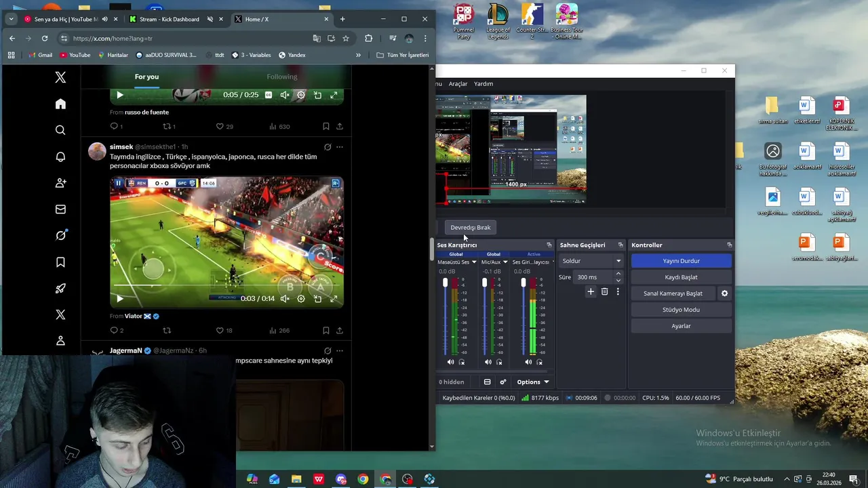Image resolution: width=868 pixels, height=488 pixels.
Task: Remove the scene transition with trash icon
Action: point(604,291)
